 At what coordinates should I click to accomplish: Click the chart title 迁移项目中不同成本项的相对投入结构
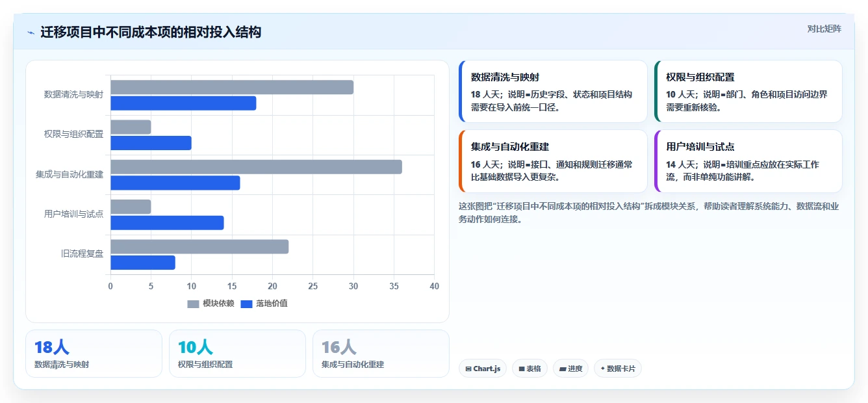tap(151, 32)
